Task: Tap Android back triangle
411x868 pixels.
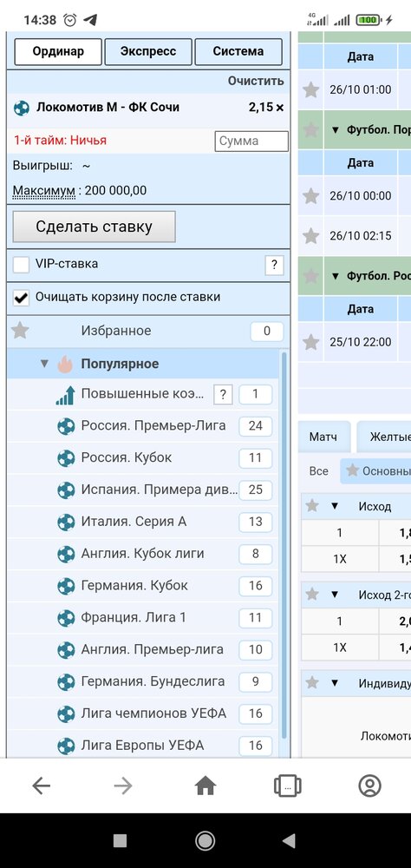Action: point(289,841)
